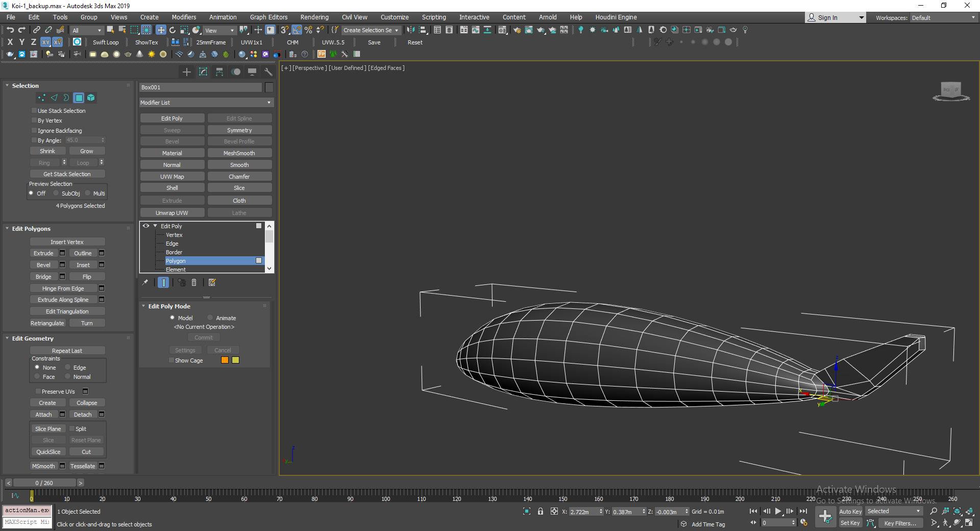The image size is (980, 531).
Task: Click Pin Stack icon below modifier stack
Action: tap(145, 282)
